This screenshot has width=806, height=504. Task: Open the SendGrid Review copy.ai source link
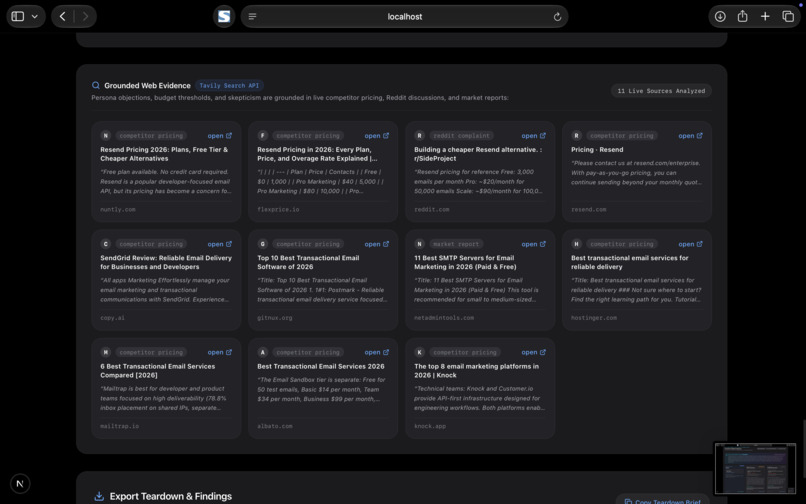pos(219,244)
